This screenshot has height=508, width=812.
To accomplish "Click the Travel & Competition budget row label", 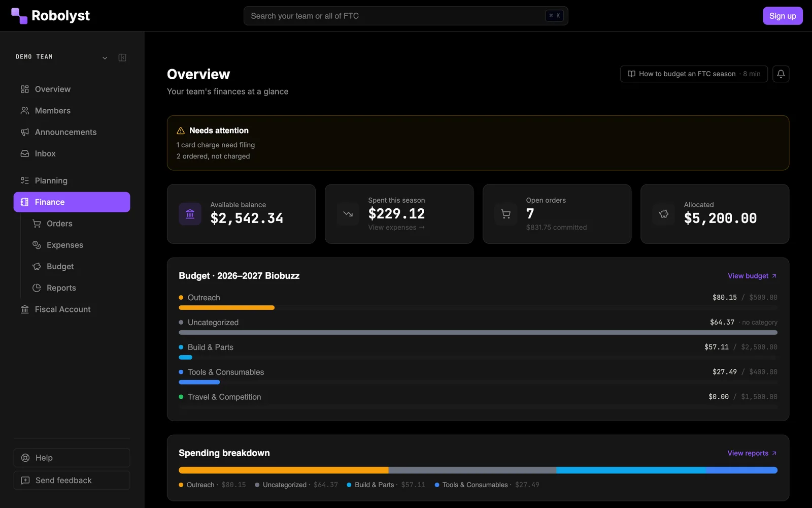I will tap(224, 397).
